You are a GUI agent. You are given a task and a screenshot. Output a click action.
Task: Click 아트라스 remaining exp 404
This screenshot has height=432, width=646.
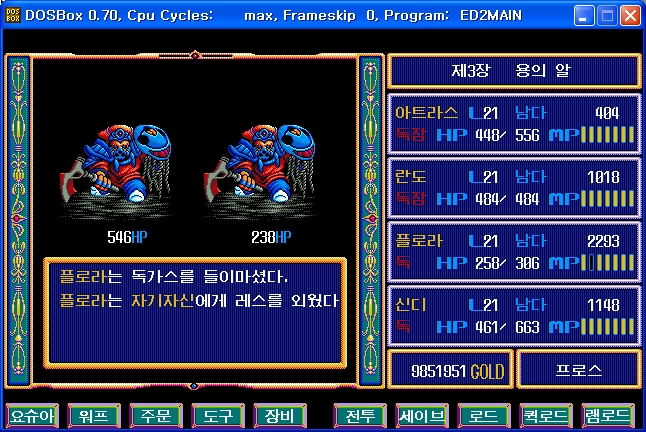[607, 113]
